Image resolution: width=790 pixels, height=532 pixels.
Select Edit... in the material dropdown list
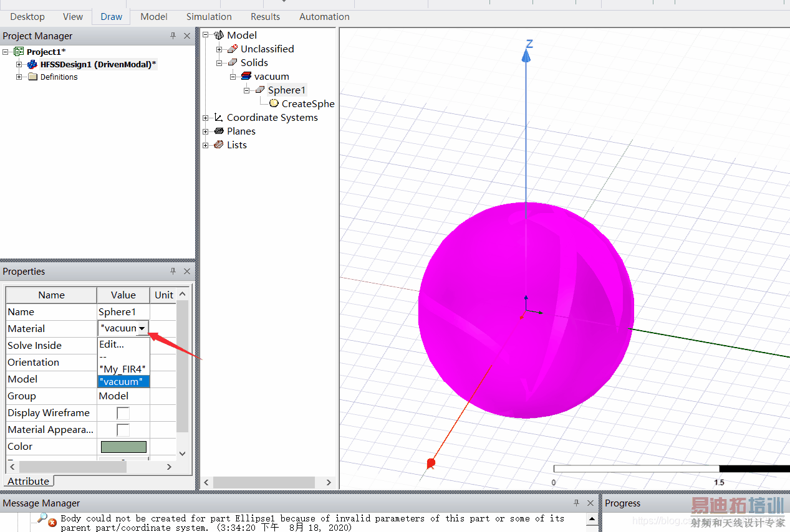pos(112,344)
